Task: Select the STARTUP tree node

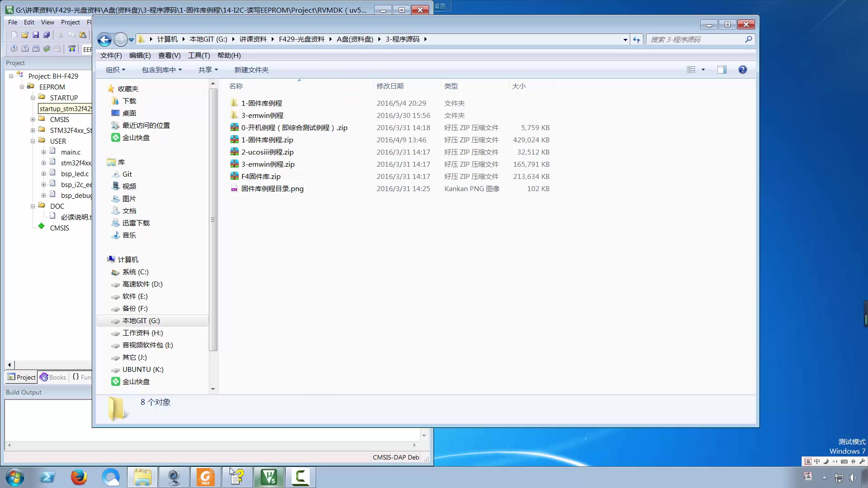Action: coord(64,98)
